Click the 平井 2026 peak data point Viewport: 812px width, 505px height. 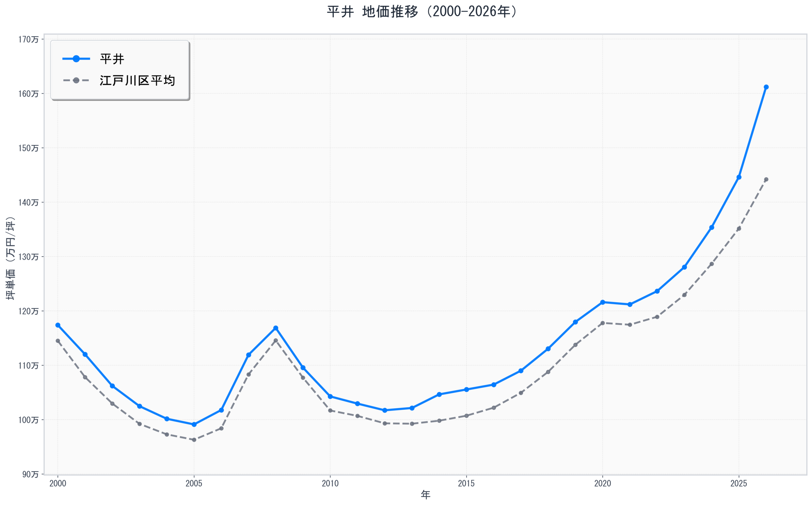coord(766,87)
